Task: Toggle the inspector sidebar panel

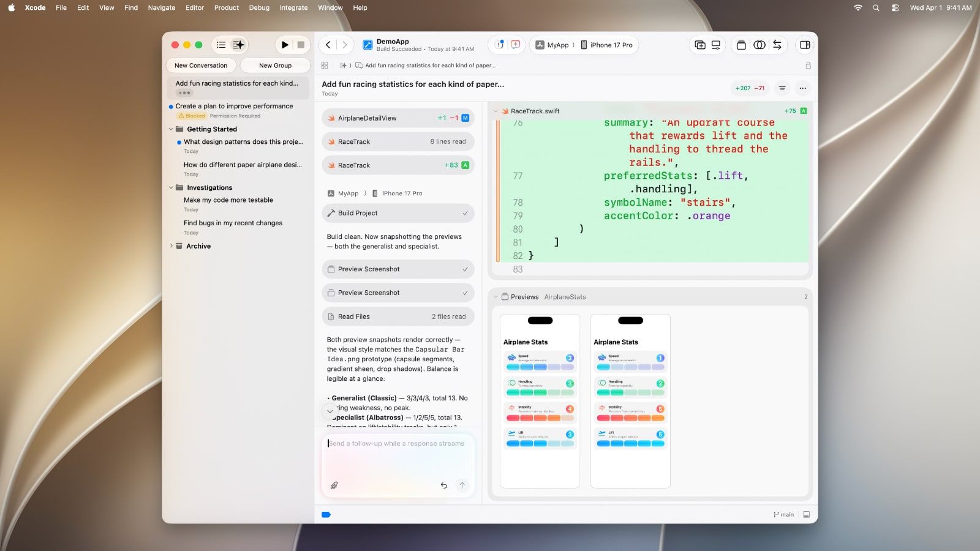Action: 805,45
